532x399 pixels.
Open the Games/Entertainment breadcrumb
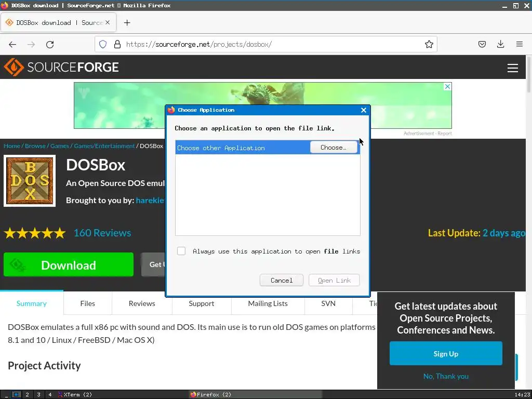click(104, 146)
